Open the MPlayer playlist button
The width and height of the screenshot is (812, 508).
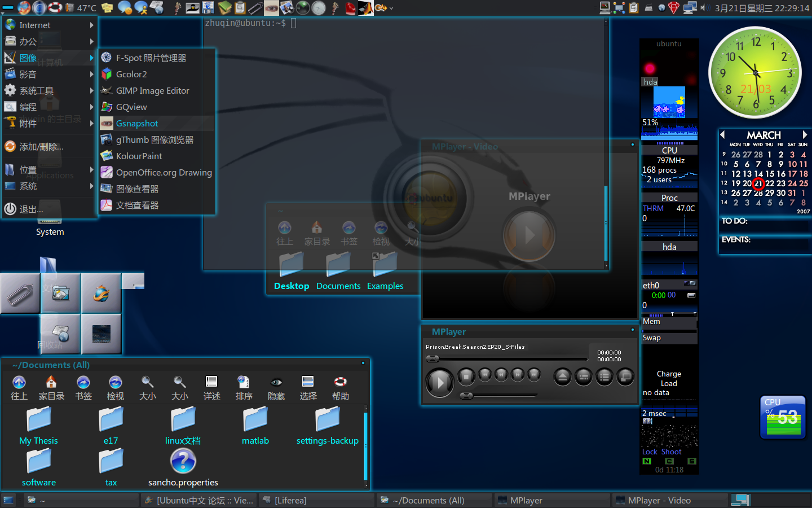click(604, 376)
